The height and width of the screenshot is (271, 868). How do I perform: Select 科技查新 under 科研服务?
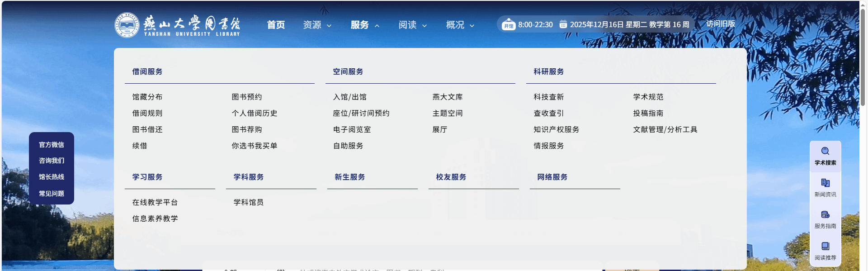(x=548, y=97)
